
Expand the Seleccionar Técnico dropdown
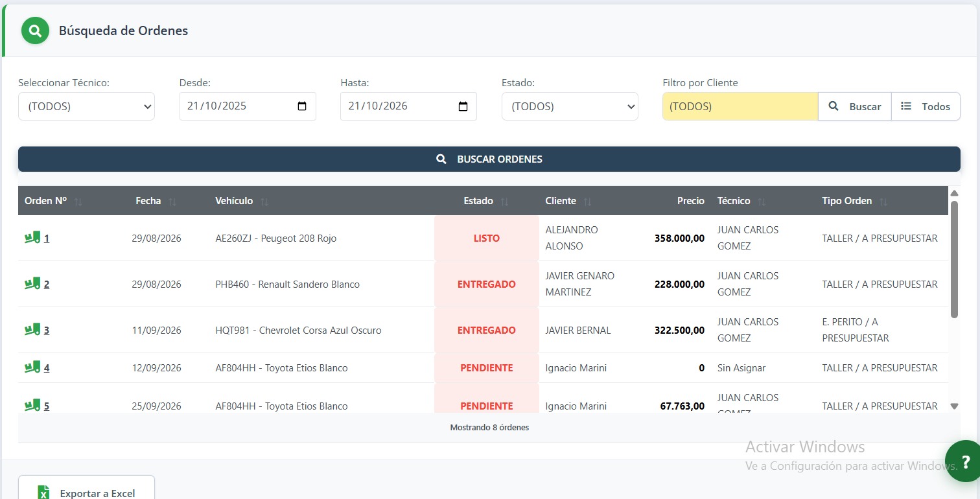[86, 106]
